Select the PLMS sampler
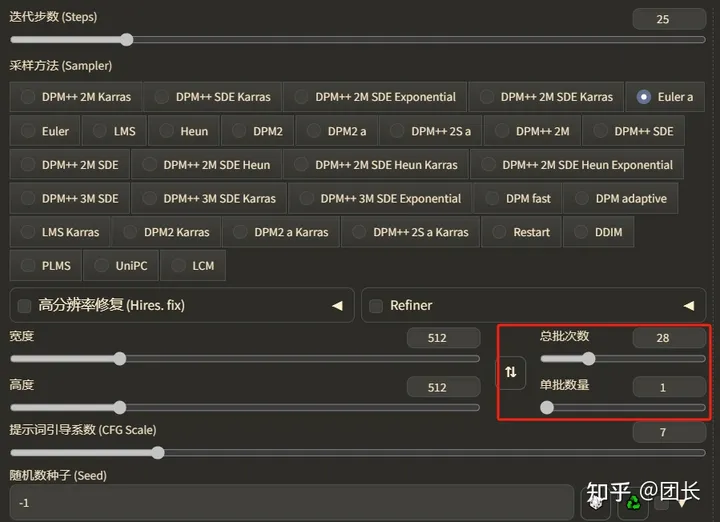Screen dimensions: 720x522 click(x=46, y=266)
